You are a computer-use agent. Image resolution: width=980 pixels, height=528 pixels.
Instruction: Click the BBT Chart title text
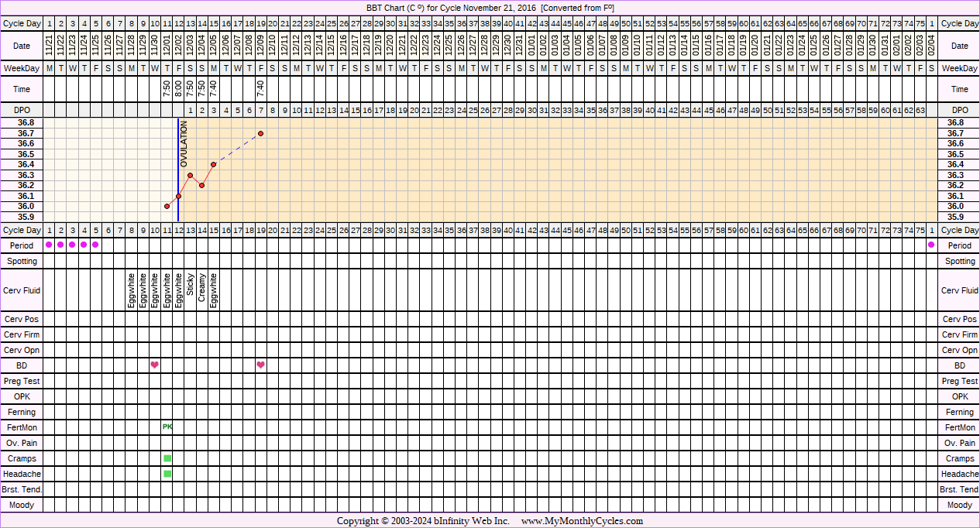click(490, 8)
